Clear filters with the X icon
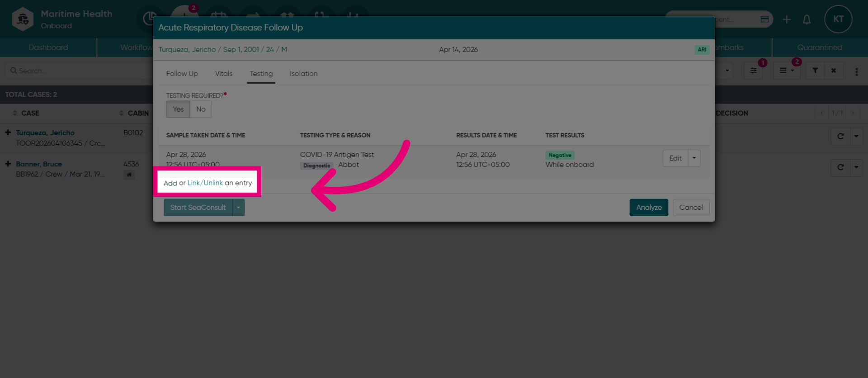 (833, 71)
